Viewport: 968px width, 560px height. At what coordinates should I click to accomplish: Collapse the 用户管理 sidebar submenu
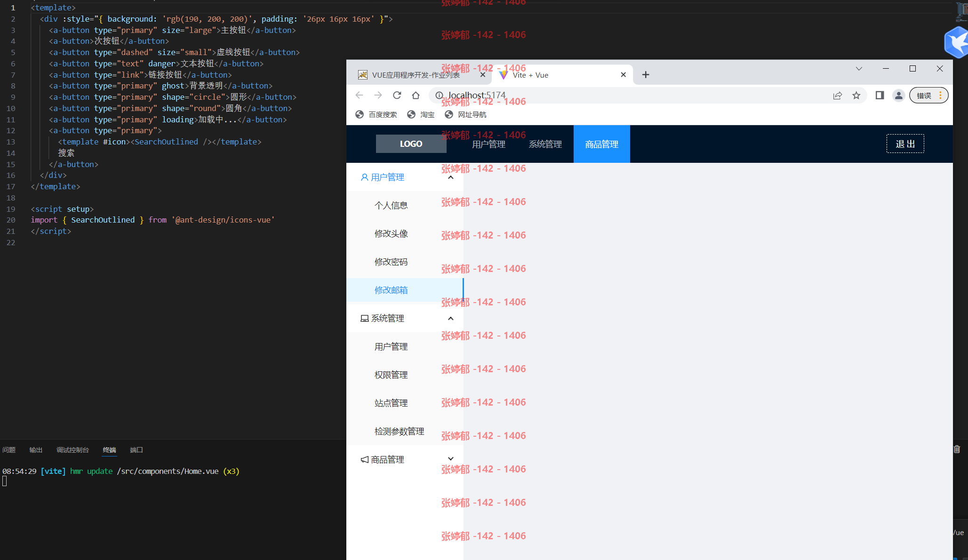[450, 177]
